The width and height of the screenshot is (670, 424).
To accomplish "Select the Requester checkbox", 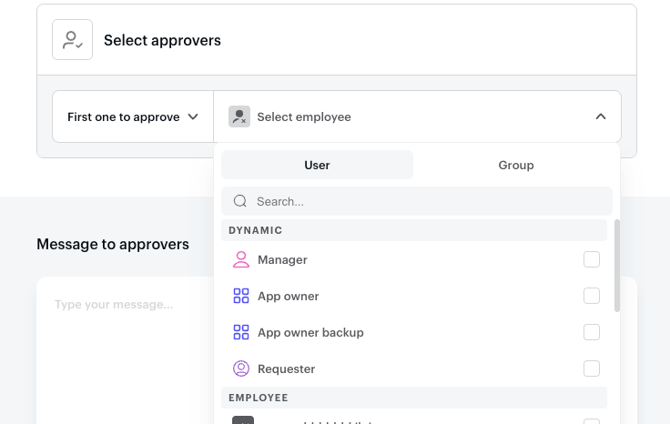I will point(591,368).
